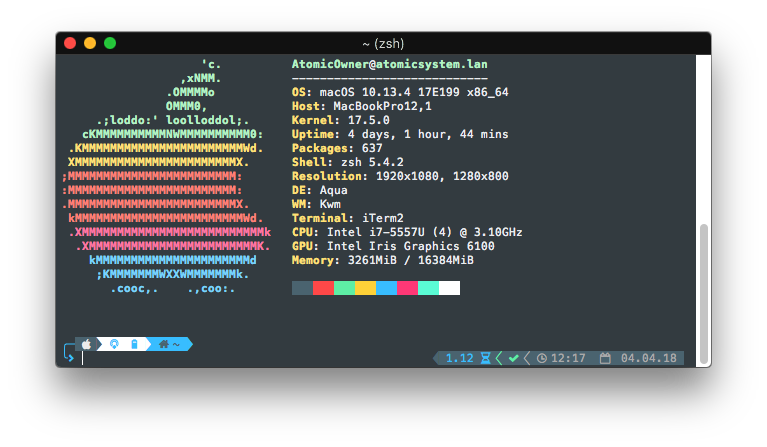Click the white color block
Screen dimensions: 767x447
pyautogui.click(x=450, y=288)
